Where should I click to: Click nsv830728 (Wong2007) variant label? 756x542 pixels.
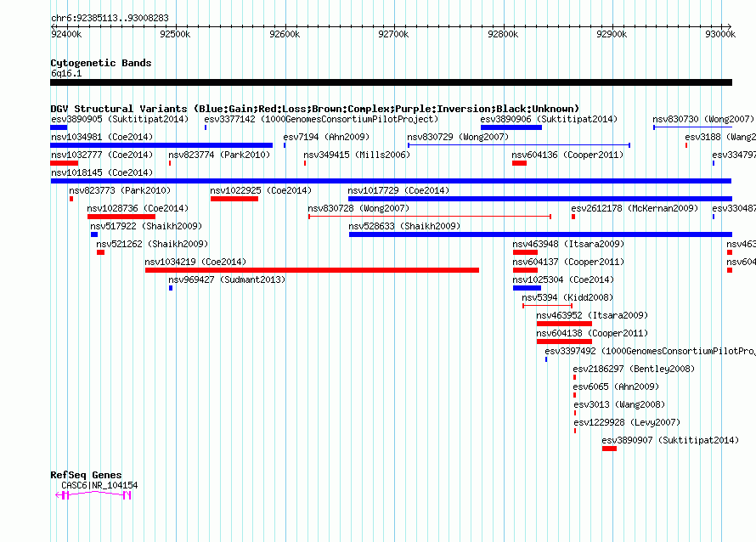pyautogui.click(x=358, y=208)
